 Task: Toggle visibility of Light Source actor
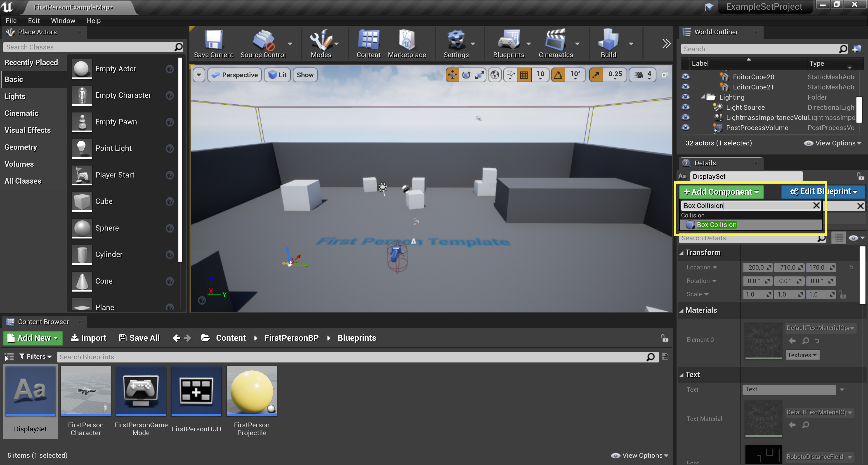click(685, 107)
